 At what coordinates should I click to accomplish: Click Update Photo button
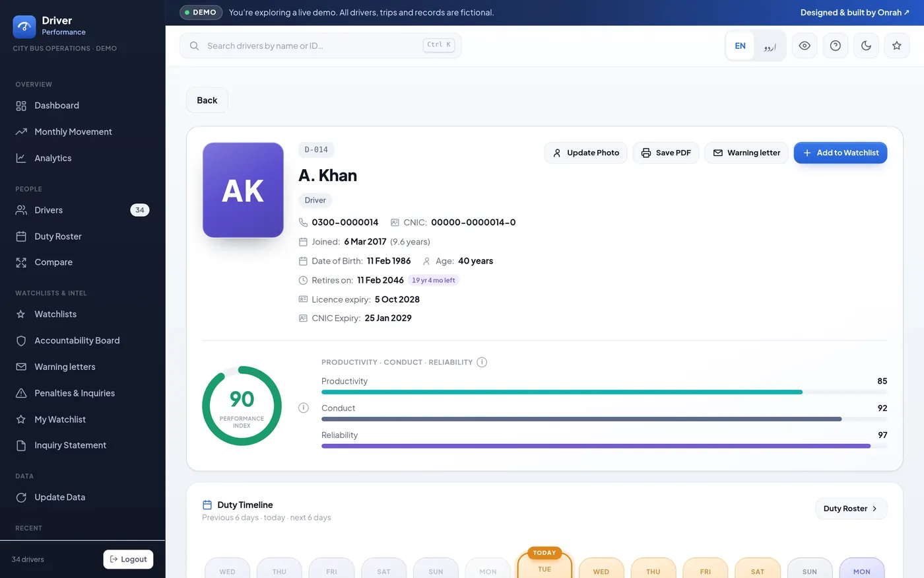tap(586, 153)
